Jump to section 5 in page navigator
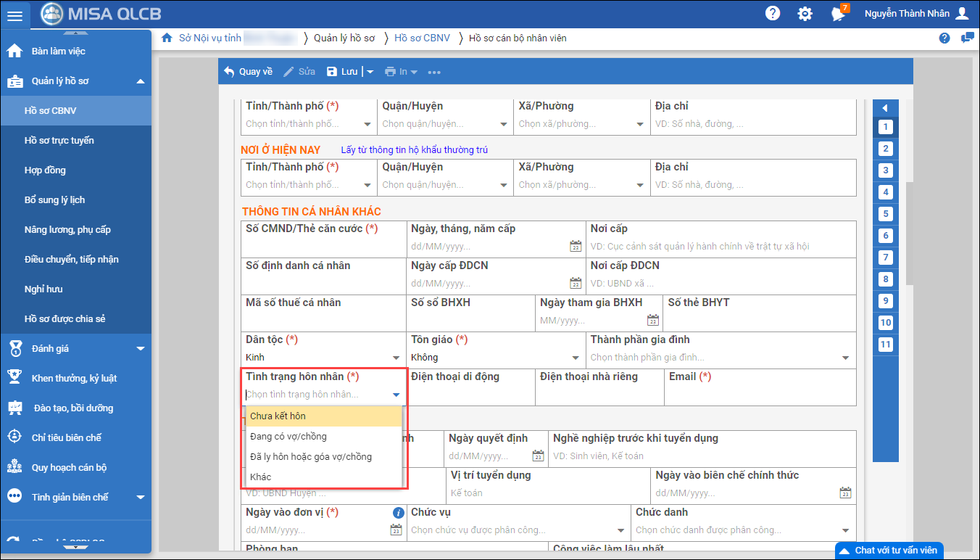Viewport: 980px width, 560px height. click(885, 214)
